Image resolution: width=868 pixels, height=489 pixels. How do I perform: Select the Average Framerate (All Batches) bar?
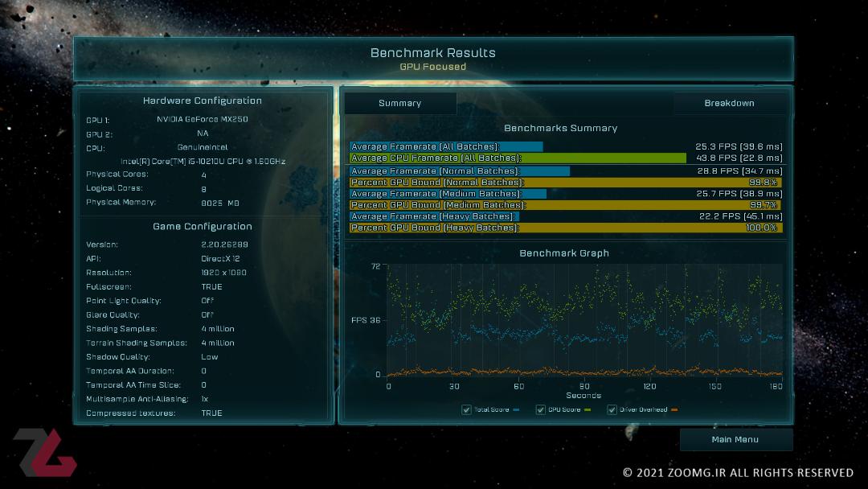(446, 146)
